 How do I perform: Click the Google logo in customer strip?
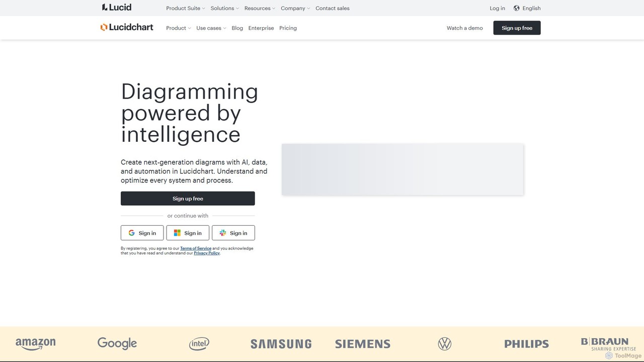[x=117, y=343]
